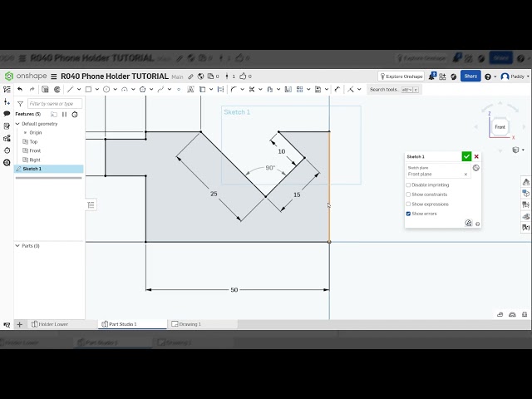Select the Use (project/convert) tool
The height and width of the screenshot is (399, 532).
pyautogui.click(x=203, y=89)
